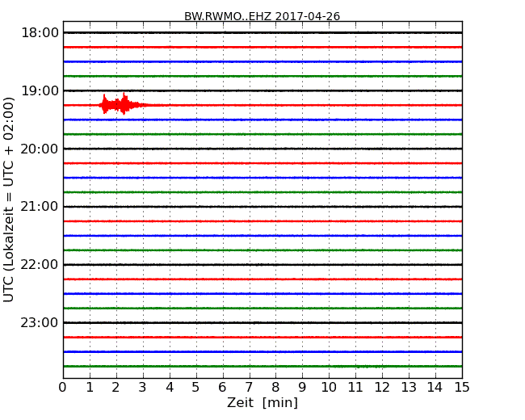Select the 19:00 time label
The image size is (525, 420).
pyautogui.click(x=40, y=90)
